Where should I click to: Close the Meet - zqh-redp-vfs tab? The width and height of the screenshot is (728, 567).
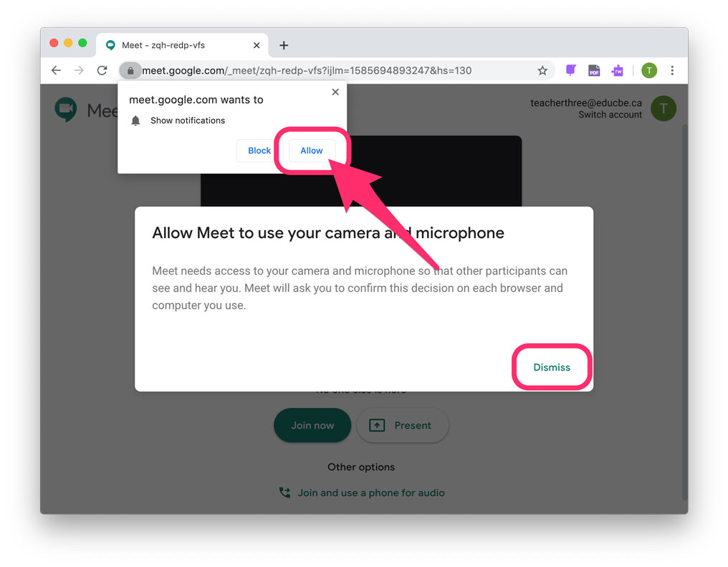pyautogui.click(x=257, y=45)
